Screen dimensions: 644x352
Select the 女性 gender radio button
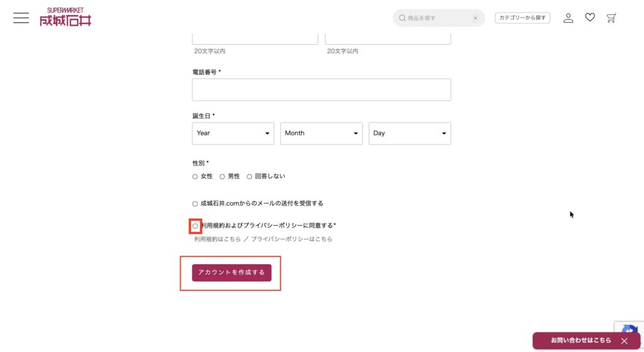click(x=195, y=177)
